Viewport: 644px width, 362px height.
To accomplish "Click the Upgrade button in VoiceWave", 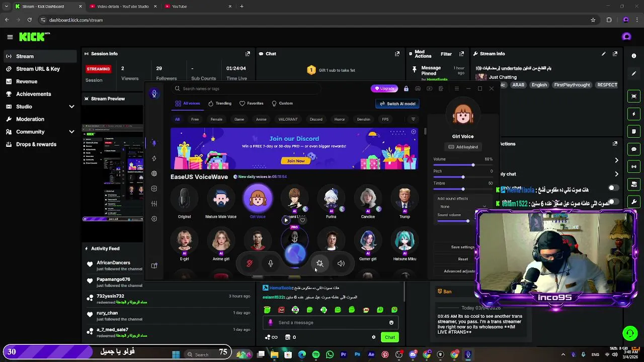I will point(385,88).
